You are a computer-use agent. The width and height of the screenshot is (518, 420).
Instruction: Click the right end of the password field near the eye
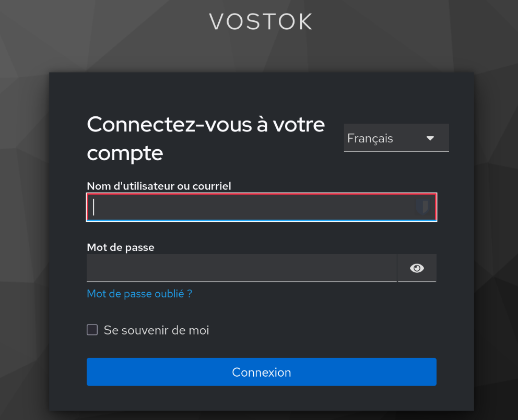(x=390, y=268)
